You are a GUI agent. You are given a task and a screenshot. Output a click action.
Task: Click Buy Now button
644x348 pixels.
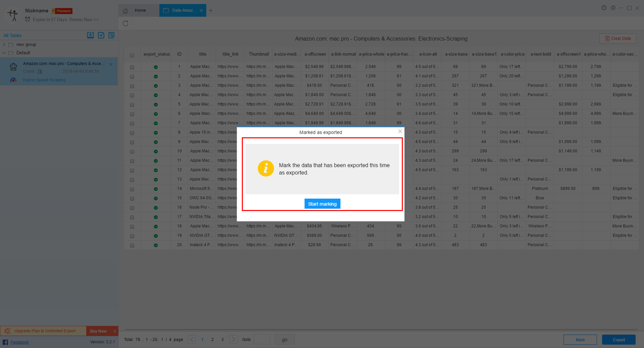pyautogui.click(x=98, y=331)
